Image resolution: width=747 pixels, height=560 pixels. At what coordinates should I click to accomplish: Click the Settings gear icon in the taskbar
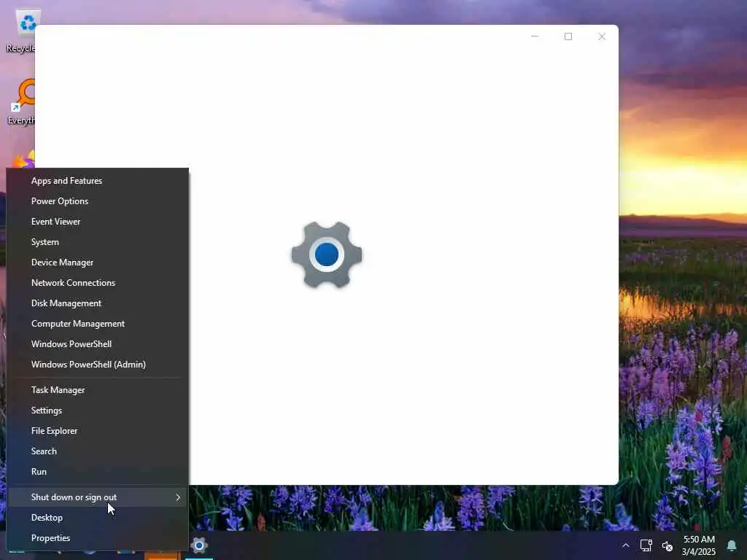(x=199, y=545)
